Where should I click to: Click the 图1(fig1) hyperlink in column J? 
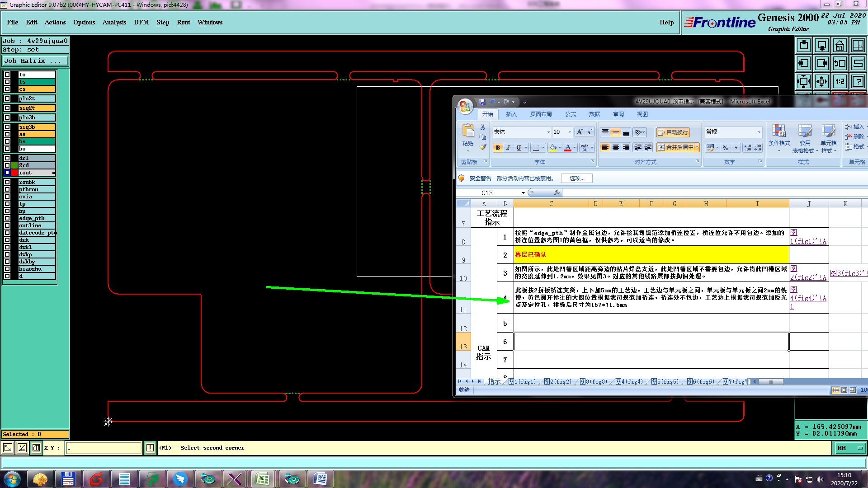pyautogui.click(x=808, y=237)
